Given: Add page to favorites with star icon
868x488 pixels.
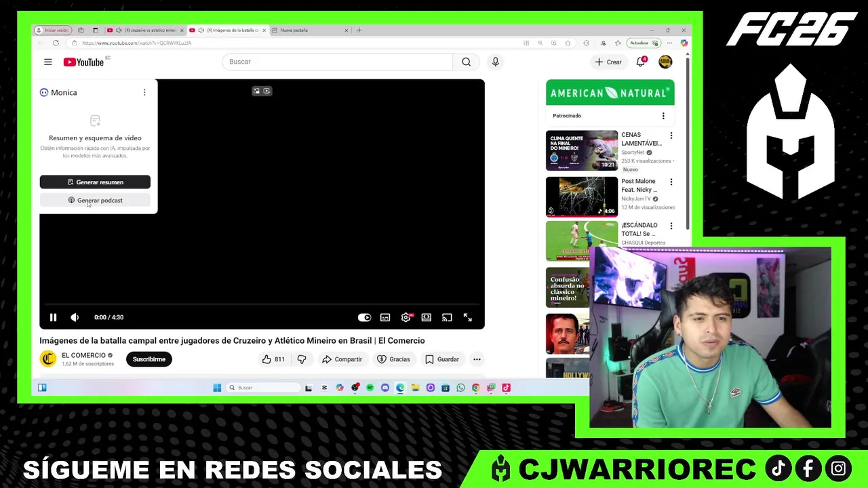Looking at the screenshot, I should click(x=568, y=43).
